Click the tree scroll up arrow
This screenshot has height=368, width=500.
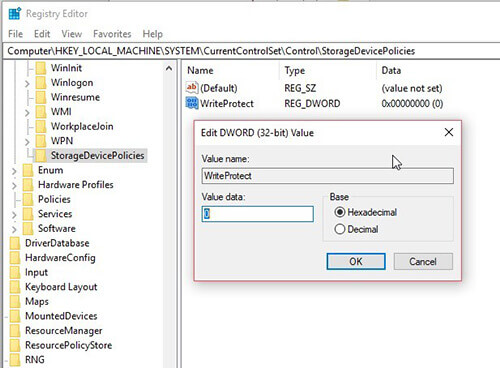tap(169, 69)
